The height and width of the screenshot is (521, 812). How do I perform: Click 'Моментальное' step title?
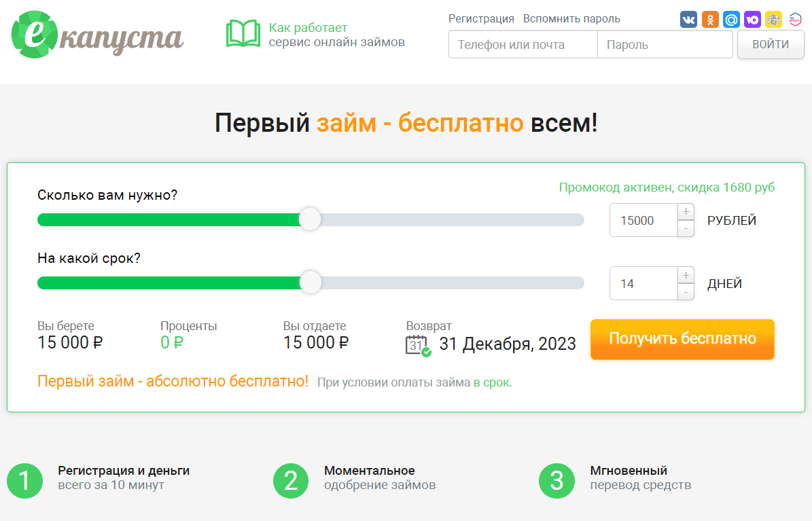coord(369,471)
